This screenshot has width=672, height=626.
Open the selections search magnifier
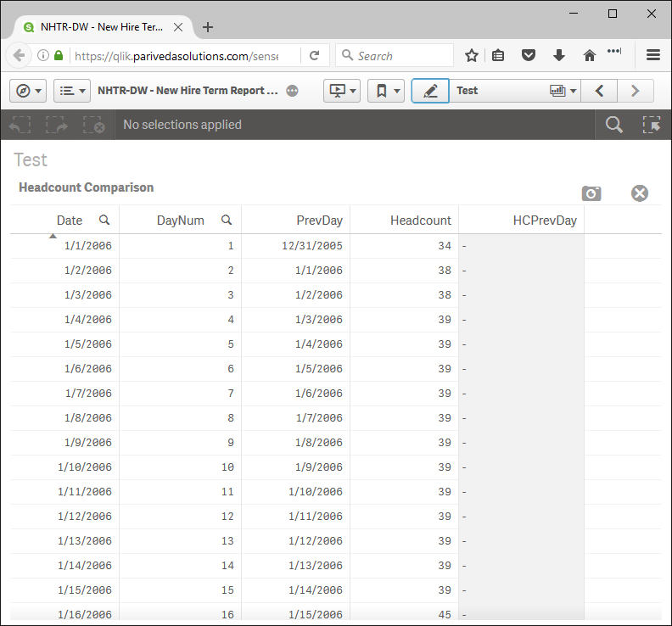point(613,125)
